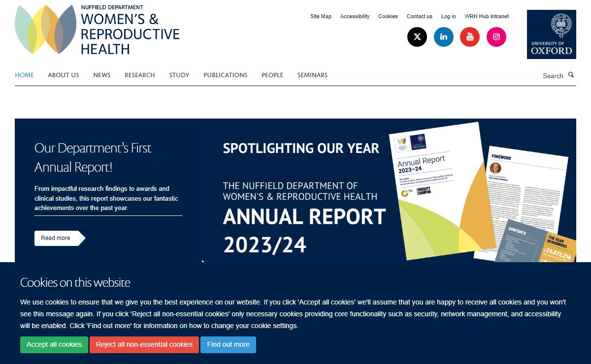Open the Instagram social icon
The width and height of the screenshot is (591, 364).
pyautogui.click(x=496, y=37)
